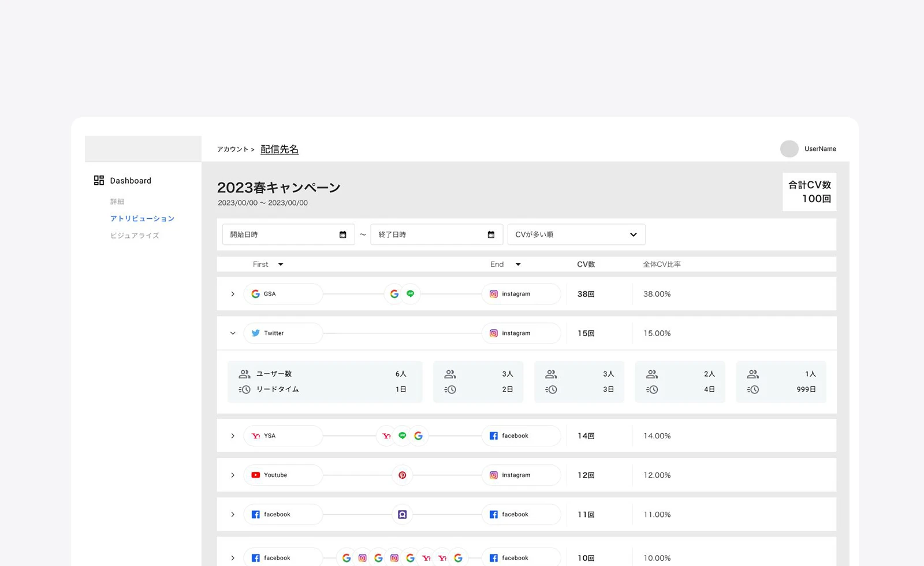Click the user avatar circle
Image resolution: width=924 pixels, height=566 pixels.
pos(789,148)
